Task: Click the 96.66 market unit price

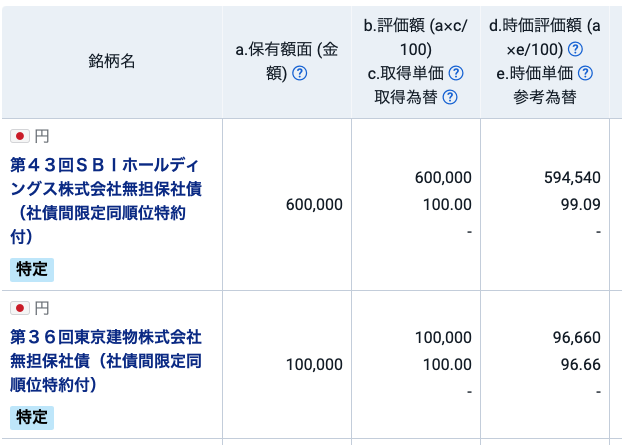Action: 581,365
